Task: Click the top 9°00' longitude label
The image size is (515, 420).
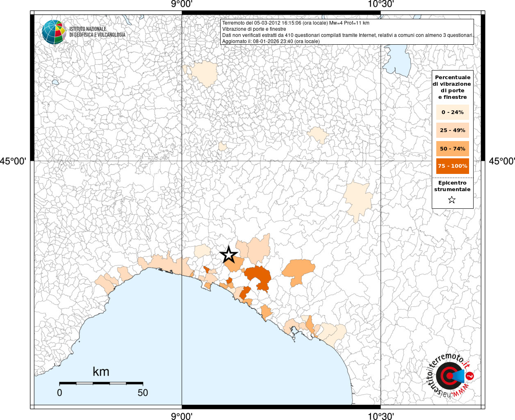Action: click(x=182, y=5)
